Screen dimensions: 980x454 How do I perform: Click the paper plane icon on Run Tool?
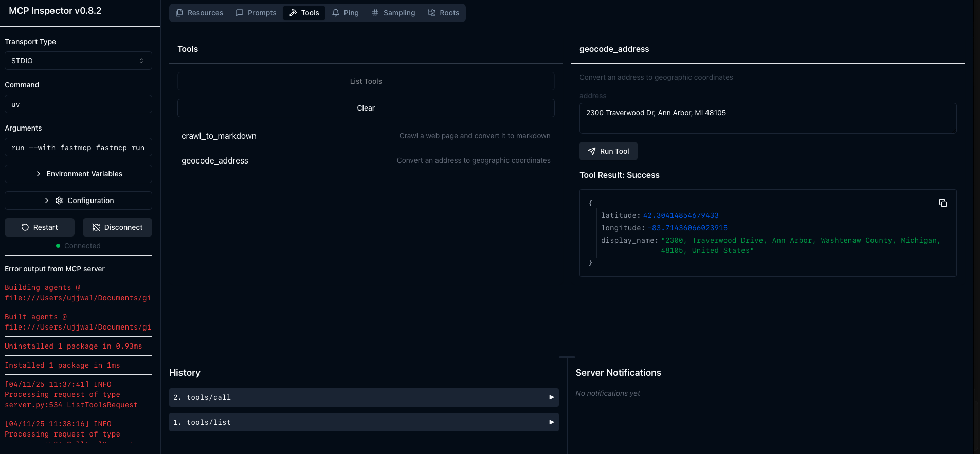pos(592,151)
